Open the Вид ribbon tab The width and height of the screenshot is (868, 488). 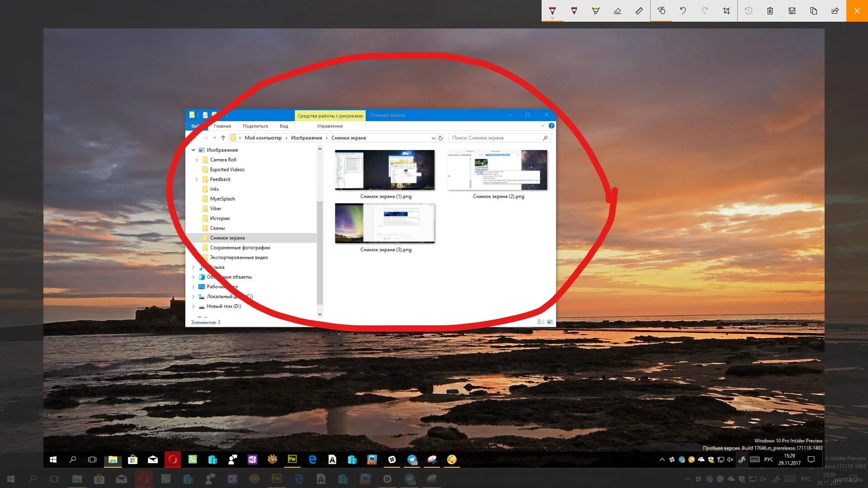[x=284, y=126]
